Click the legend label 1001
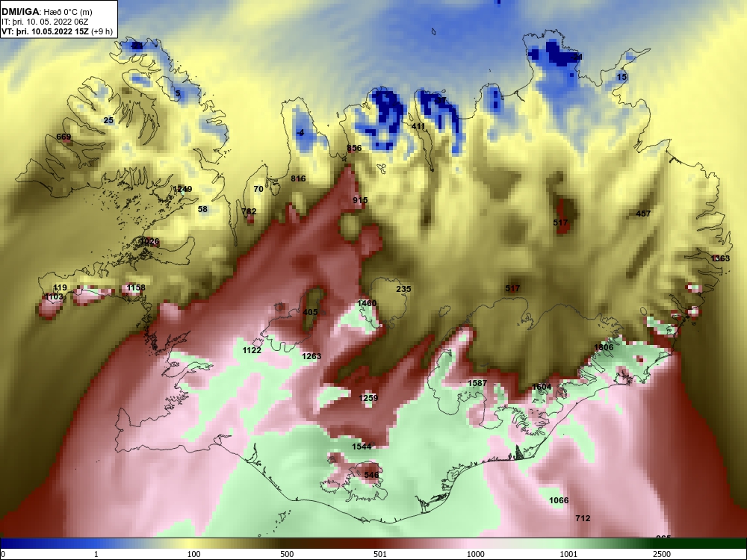 point(568,554)
